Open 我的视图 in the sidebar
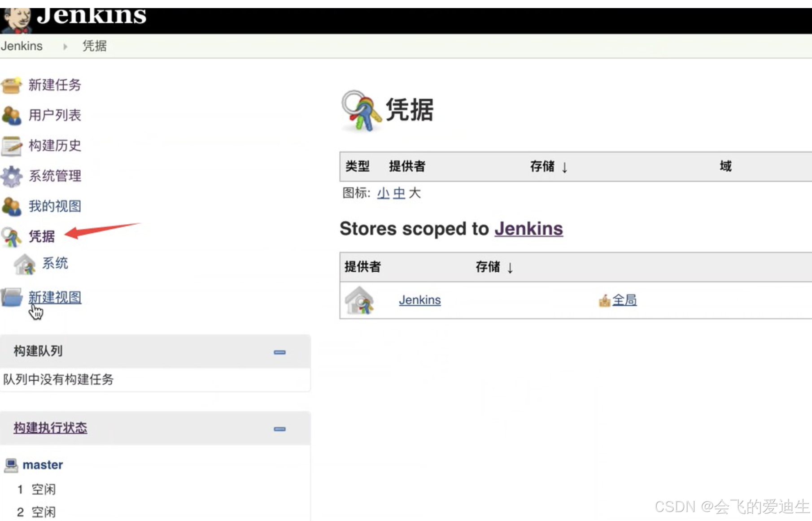Image resolution: width=812 pixels, height=521 pixels. (55, 206)
